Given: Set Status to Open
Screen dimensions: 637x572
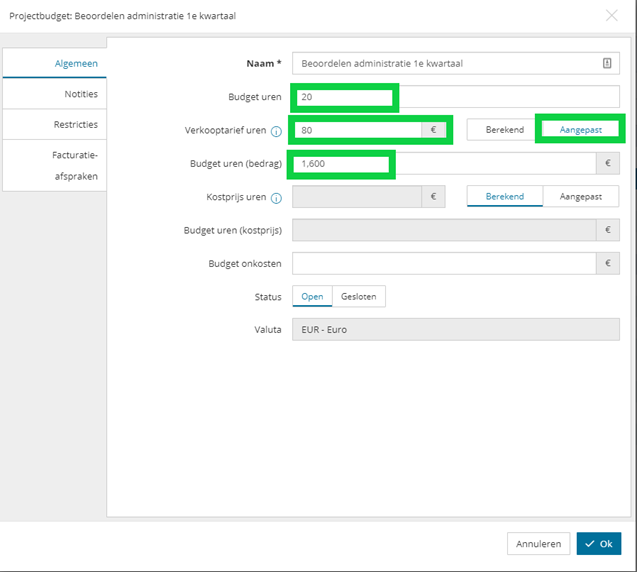Looking at the screenshot, I should (x=312, y=297).
